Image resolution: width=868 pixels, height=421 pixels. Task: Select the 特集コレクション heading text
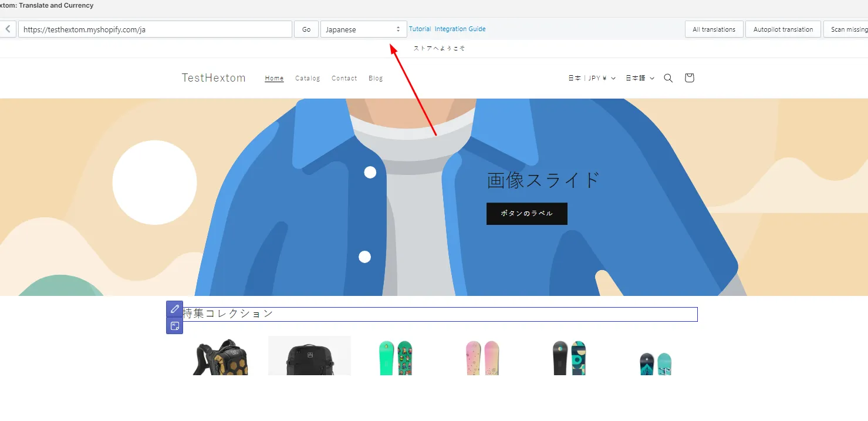coord(228,314)
